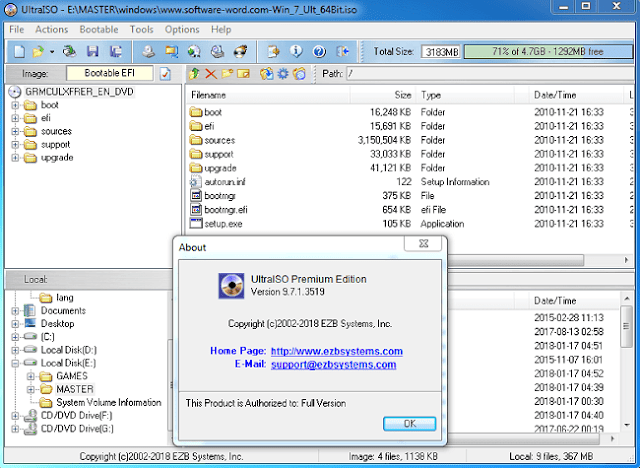This screenshot has width=640, height=468.
Task: Collapse the Local Disk(E:) node
Action: (x=15, y=363)
